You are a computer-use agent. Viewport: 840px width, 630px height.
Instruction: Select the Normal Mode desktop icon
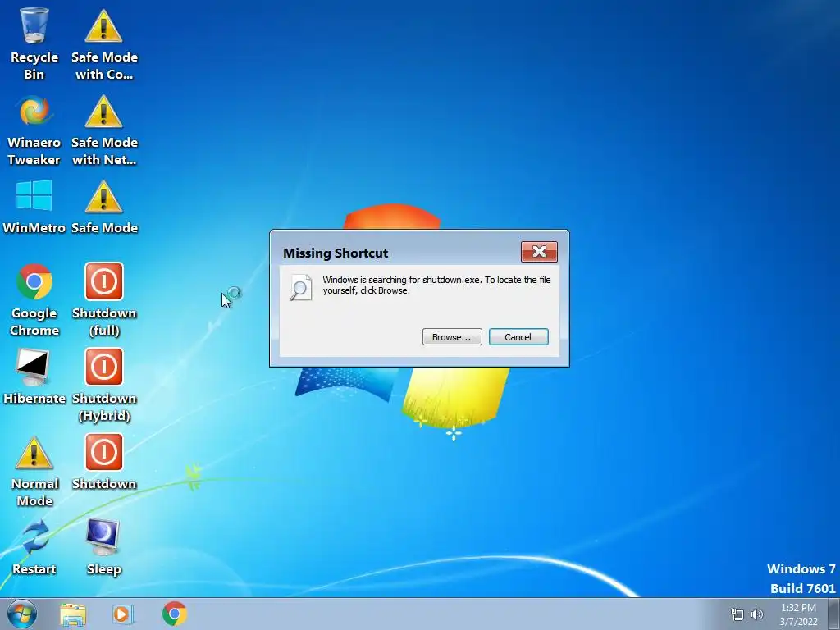point(34,470)
